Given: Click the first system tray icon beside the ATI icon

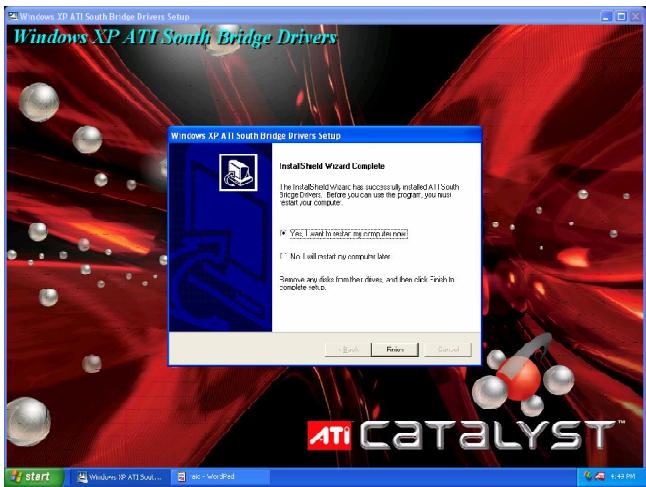Looking at the screenshot, I should [588, 477].
